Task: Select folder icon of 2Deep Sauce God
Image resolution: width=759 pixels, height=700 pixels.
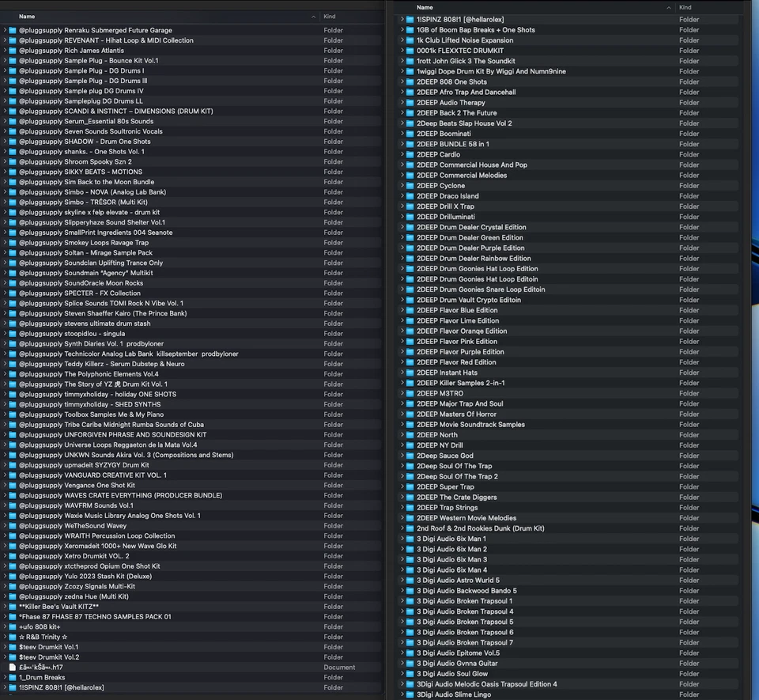Action: [x=410, y=456]
